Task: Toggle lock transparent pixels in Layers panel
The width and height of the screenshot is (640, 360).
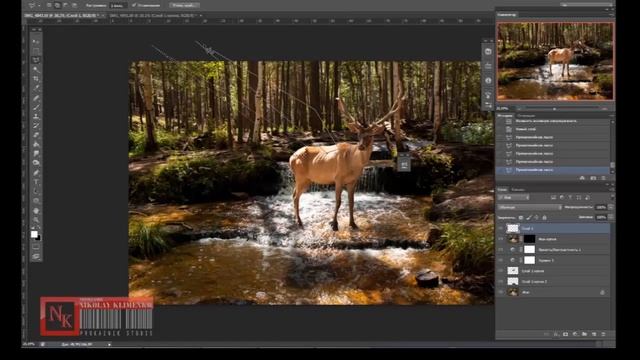Action: click(x=520, y=218)
